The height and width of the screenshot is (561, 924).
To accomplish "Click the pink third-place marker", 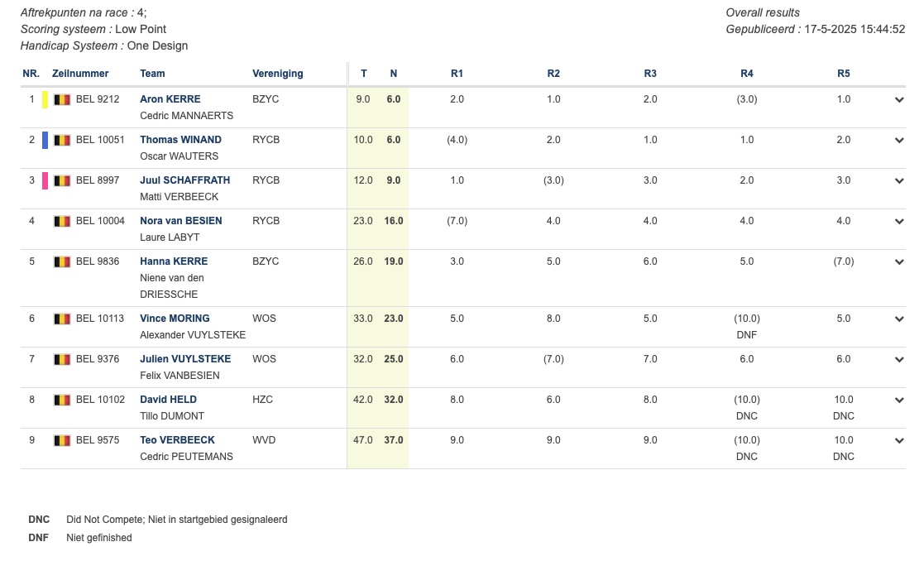I will coord(45,180).
